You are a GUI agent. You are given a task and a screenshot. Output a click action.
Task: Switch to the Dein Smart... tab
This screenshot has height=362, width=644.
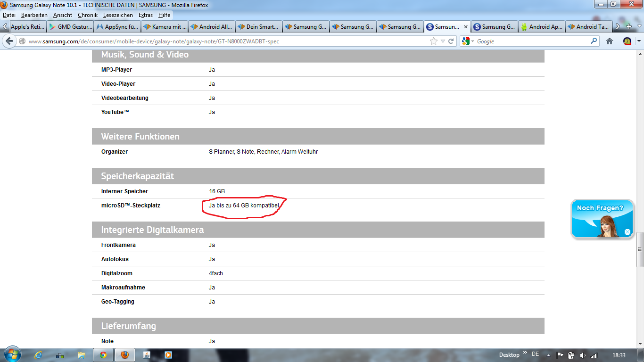pos(259,27)
